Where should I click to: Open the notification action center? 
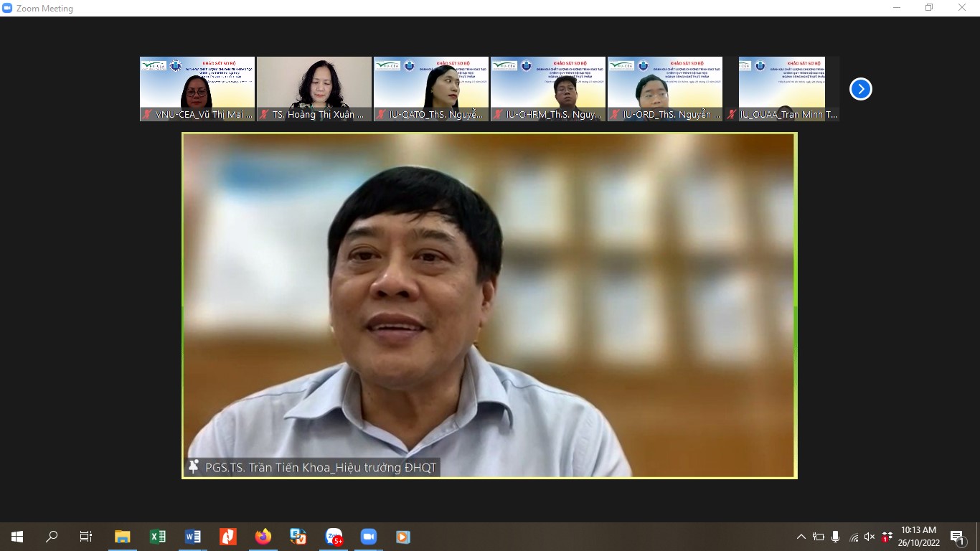click(958, 537)
